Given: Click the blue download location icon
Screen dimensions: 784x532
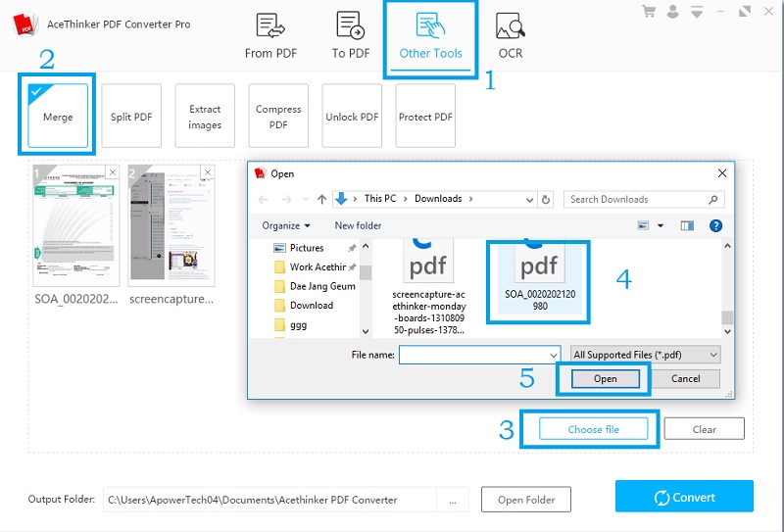Looking at the screenshot, I should point(341,199).
